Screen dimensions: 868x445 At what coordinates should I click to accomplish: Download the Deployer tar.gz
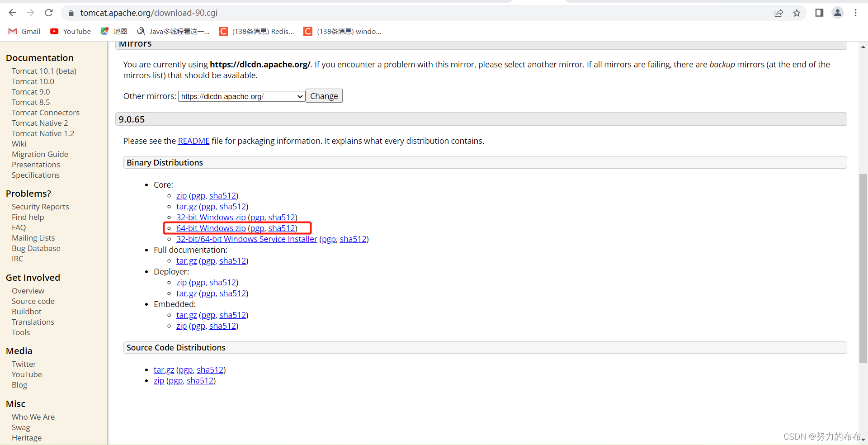(x=186, y=294)
